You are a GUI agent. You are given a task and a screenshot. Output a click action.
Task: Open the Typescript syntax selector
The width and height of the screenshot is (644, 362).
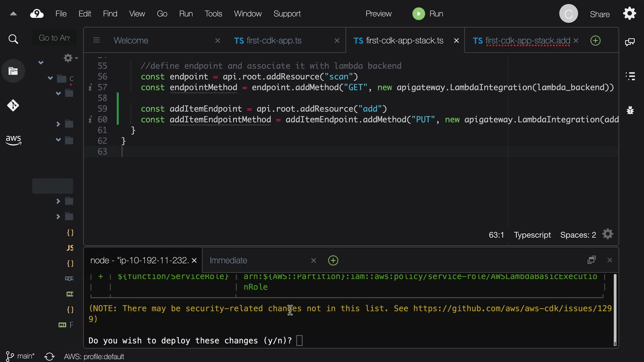click(532, 235)
